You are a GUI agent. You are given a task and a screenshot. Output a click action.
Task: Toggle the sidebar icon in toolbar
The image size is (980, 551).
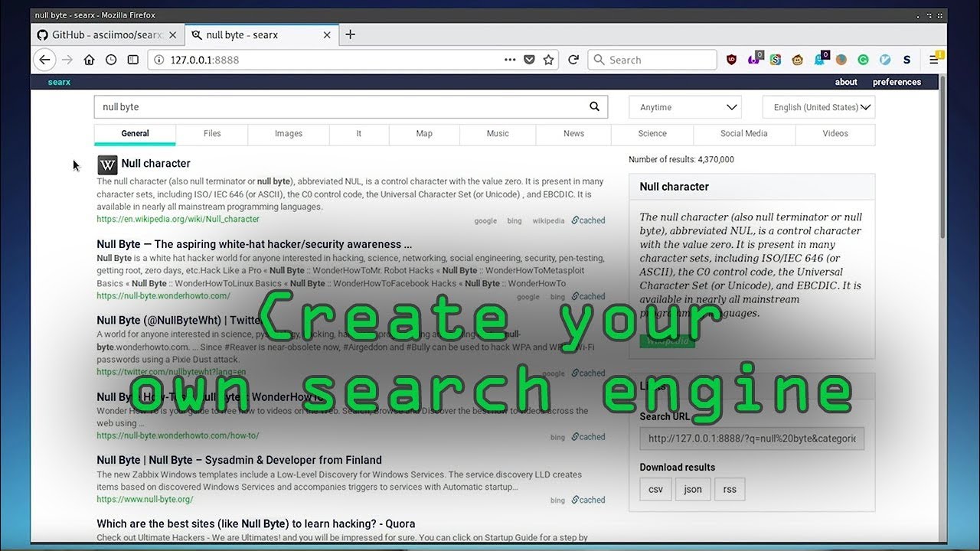click(x=132, y=60)
